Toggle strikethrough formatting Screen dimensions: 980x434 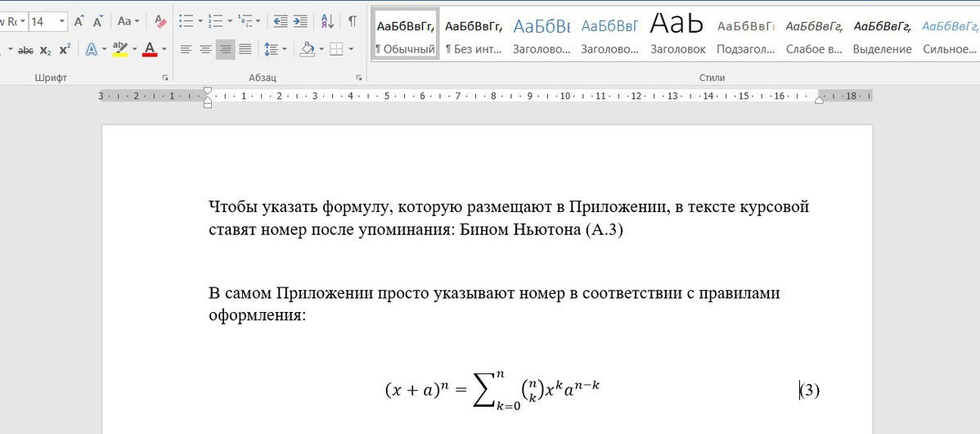coord(25,50)
